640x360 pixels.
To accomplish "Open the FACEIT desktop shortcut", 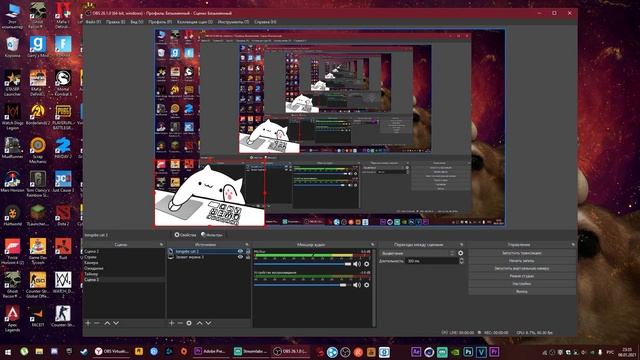I will [x=38, y=317].
